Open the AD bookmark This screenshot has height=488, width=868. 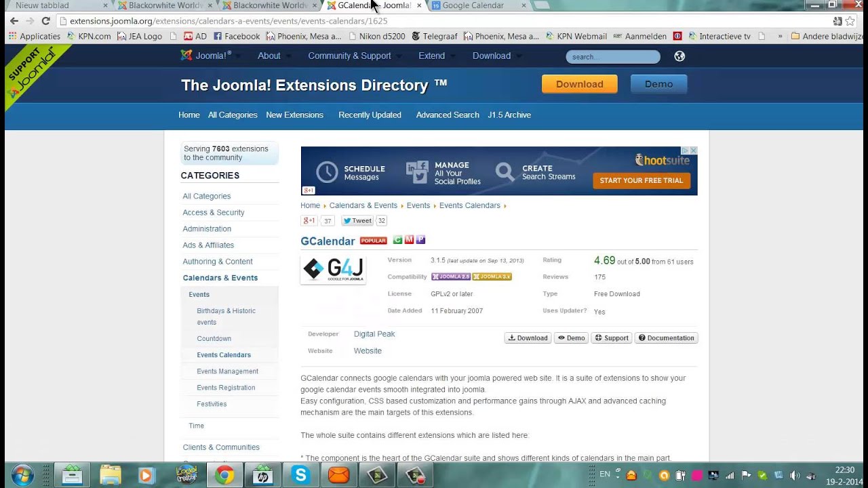pos(195,36)
